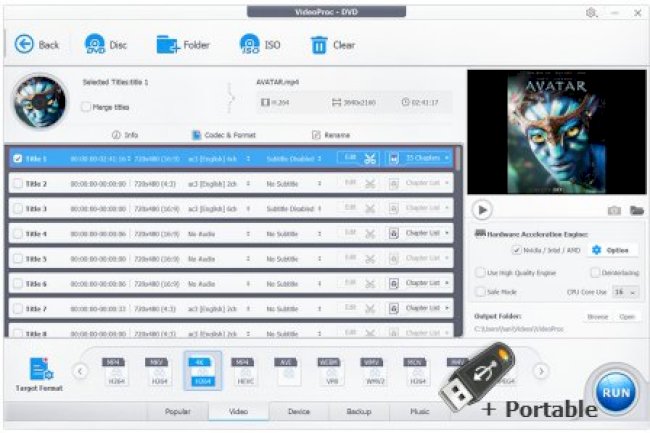Check the Title 3 checkbox
Image resolution: width=650 pixels, height=433 pixels.
coord(18,209)
